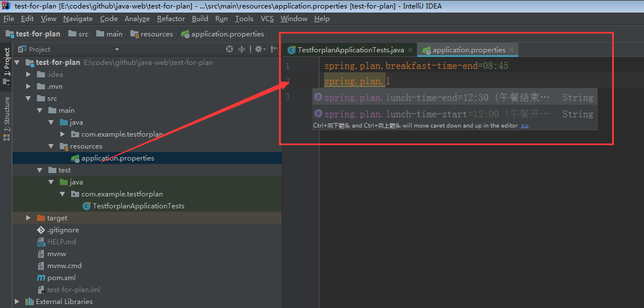Open the 1: Project tool window tab
The height and width of the screenshot is (308, 644).
[x=7, y=65]
